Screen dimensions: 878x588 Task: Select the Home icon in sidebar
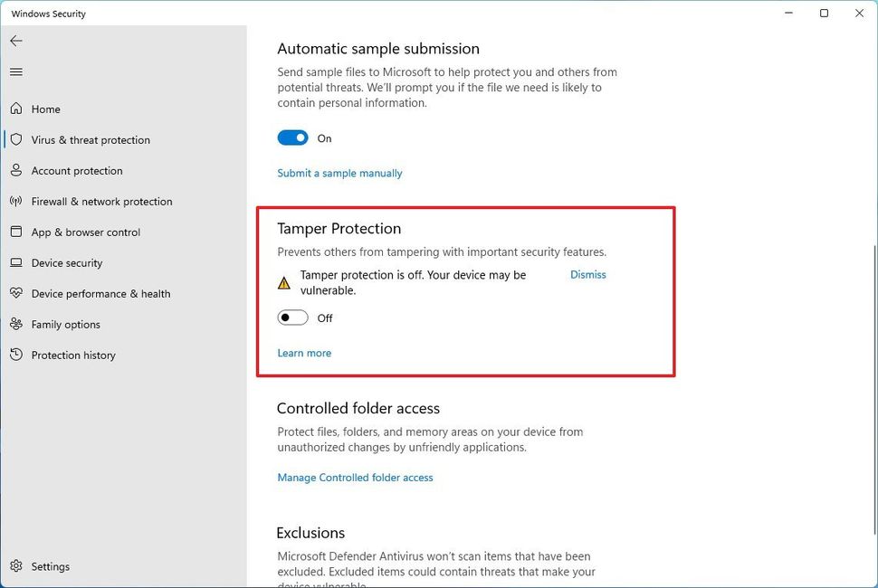(16, 109)
